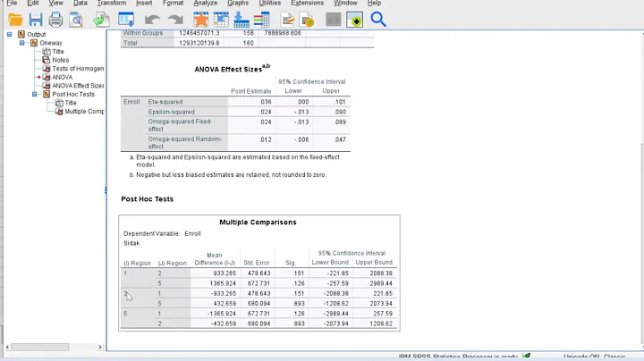Click the Variables list icon with colored lines
The height and width of the screenshot is (361, 644).
click(x=261, y=20)
